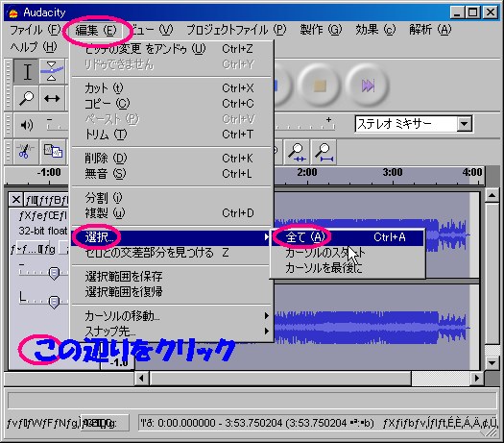Choose 無音 (S) menu entry
Image resolution: width=504 pixels, height=443 pixels.
pos(172,173)
